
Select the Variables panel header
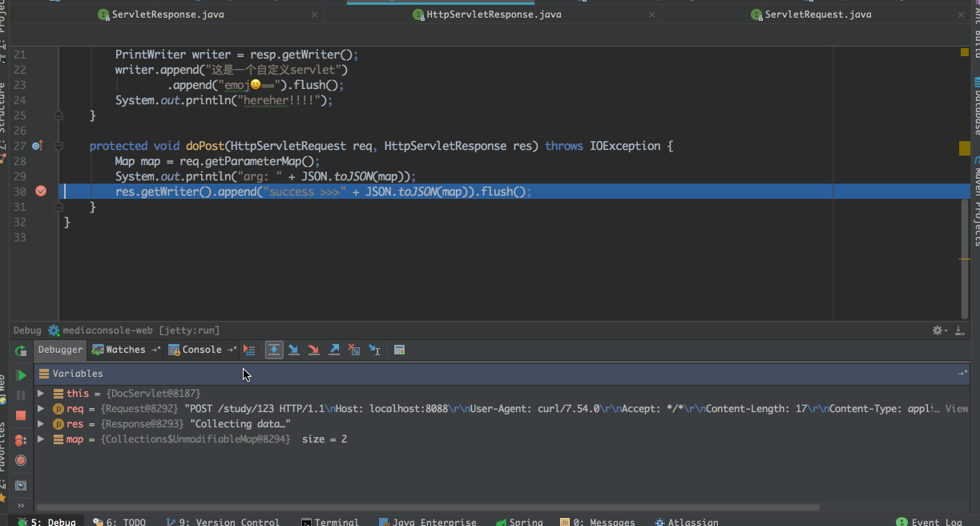coord(502,374)
